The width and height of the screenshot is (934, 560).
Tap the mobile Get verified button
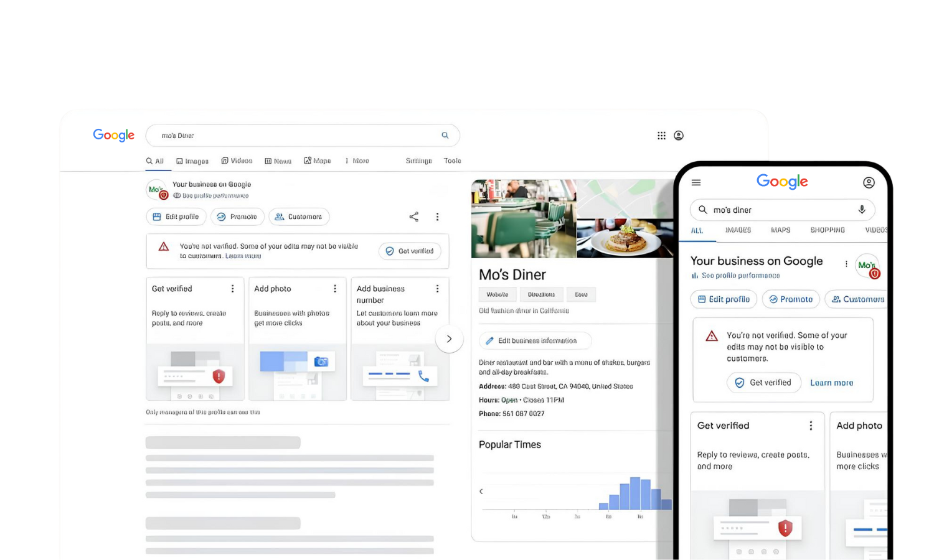763,383
